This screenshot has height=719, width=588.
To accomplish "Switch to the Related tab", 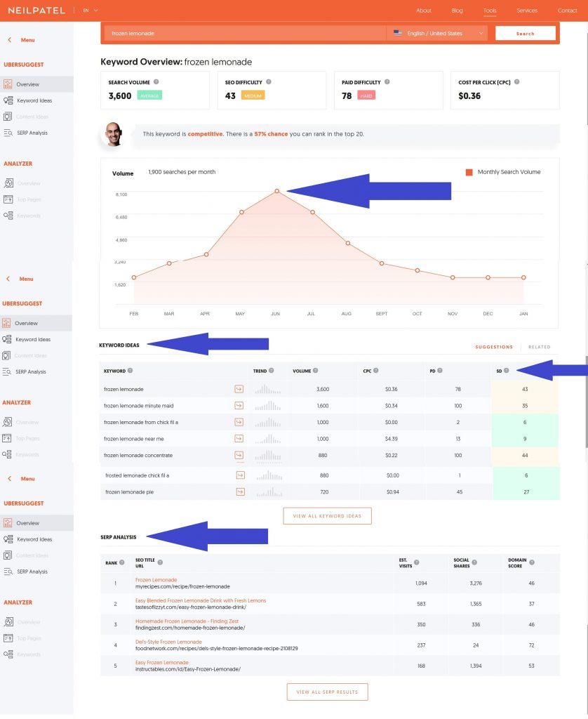I will (540, 347).
